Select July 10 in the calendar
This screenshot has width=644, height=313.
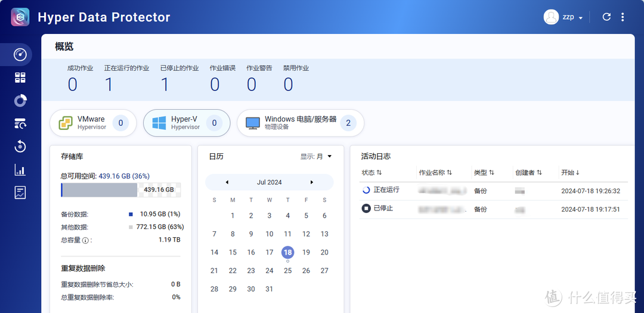click(x=269, y=234)
